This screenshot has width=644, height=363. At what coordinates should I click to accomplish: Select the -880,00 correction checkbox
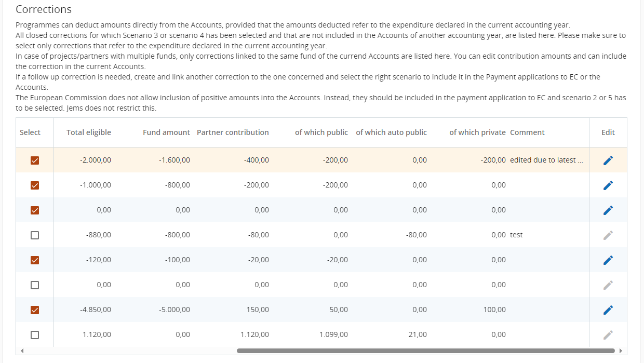35,235
